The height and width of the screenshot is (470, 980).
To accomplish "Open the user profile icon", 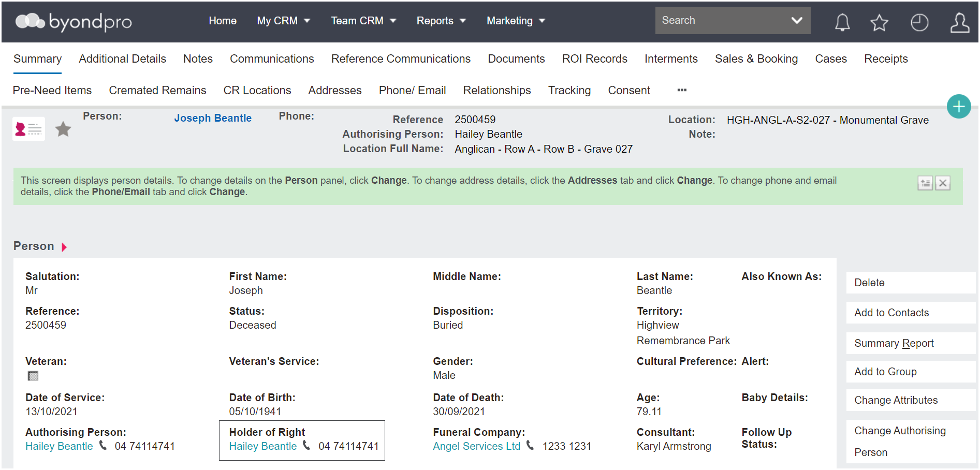I will pyautogui.click(x=960, y=22).
